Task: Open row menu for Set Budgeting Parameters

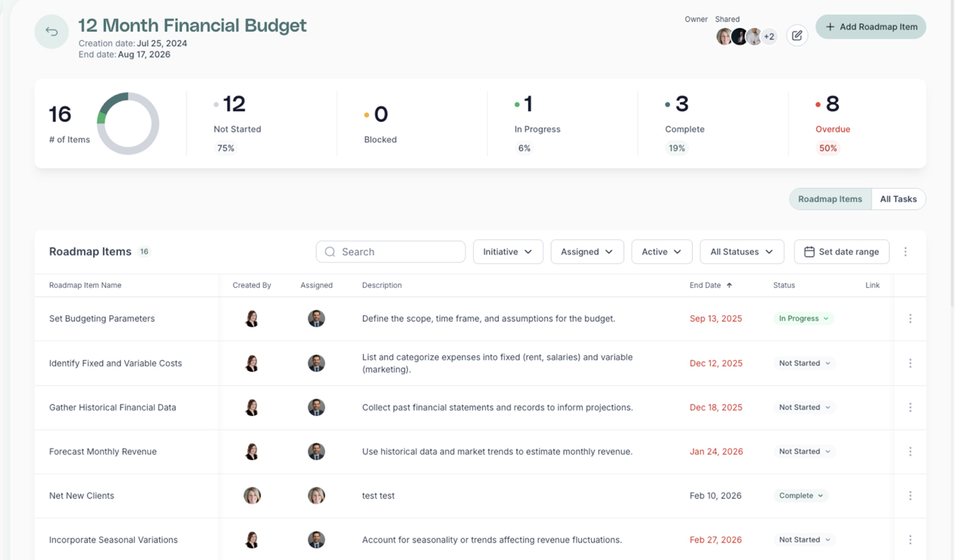Action: [910, 319]
